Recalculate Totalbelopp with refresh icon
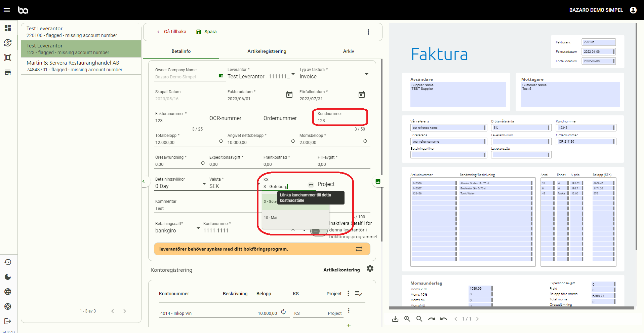This screenshot has height=333, width=644. tap(221, 141)
